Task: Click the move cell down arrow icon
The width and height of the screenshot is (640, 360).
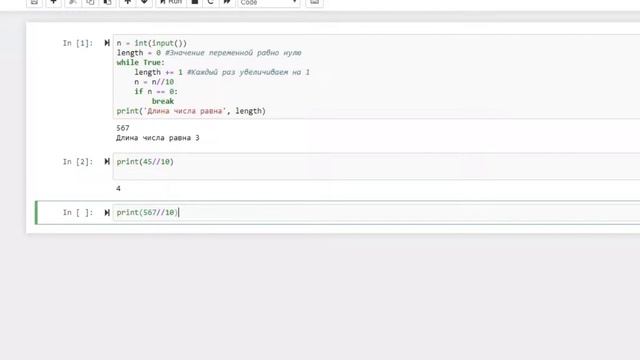Action: tap(144, 2)
